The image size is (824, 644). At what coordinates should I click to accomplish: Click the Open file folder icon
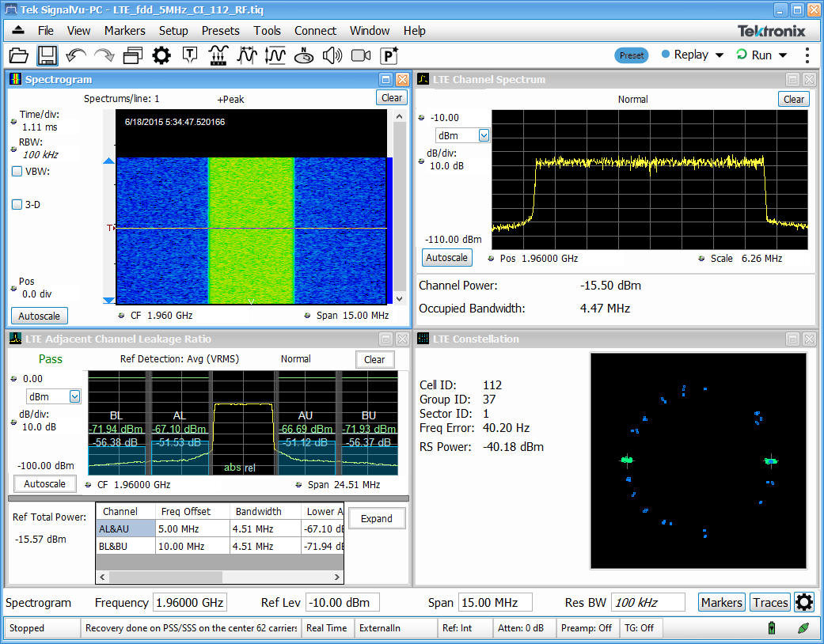[x=18, y=55]
